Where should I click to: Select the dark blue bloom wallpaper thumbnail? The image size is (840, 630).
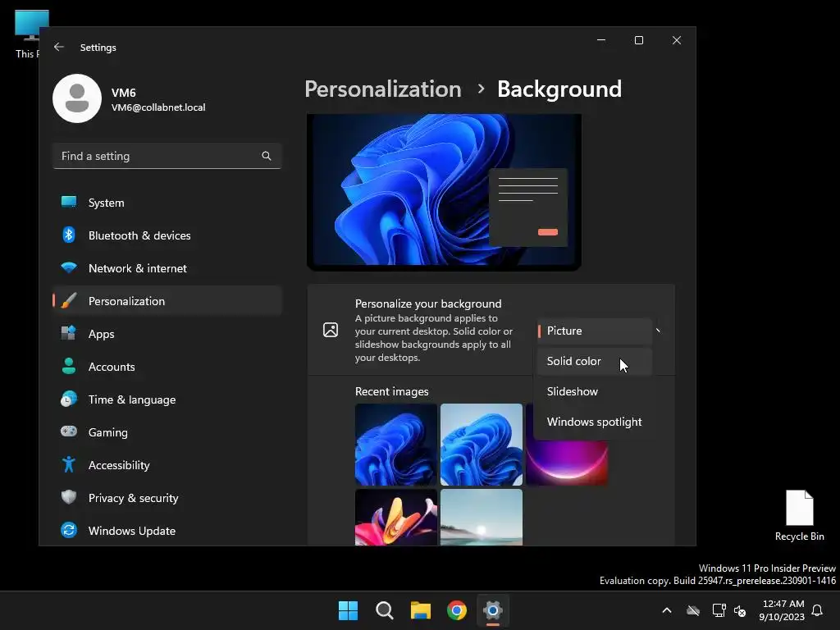[396, 445]
